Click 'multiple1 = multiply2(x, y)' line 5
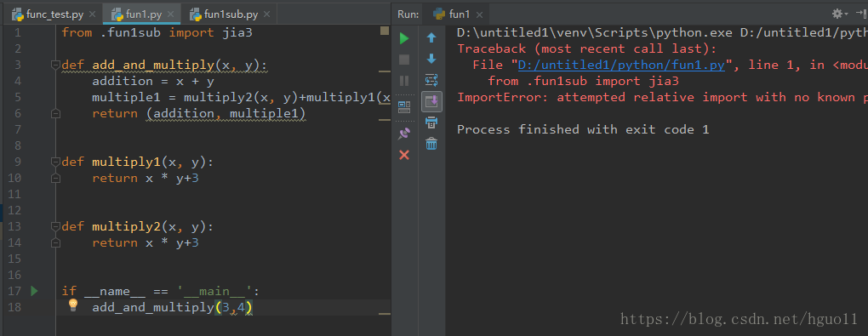The height and width of the screenshot is (336, 868). coord(242,98)
